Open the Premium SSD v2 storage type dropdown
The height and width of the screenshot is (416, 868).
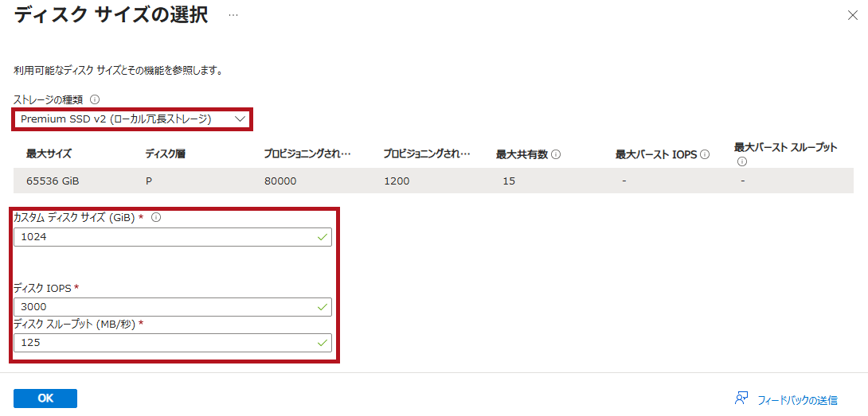(132, 119)
